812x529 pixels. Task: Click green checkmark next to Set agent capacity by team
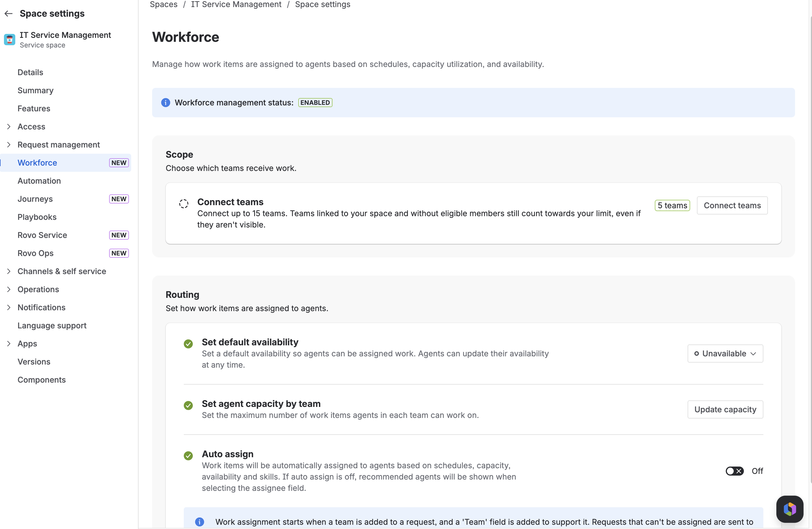(188, 406)
